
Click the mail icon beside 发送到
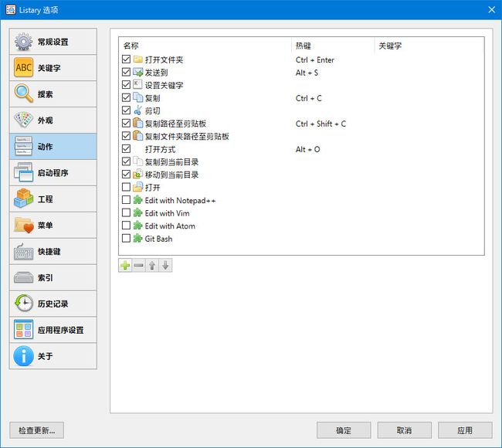coord(137,73)
